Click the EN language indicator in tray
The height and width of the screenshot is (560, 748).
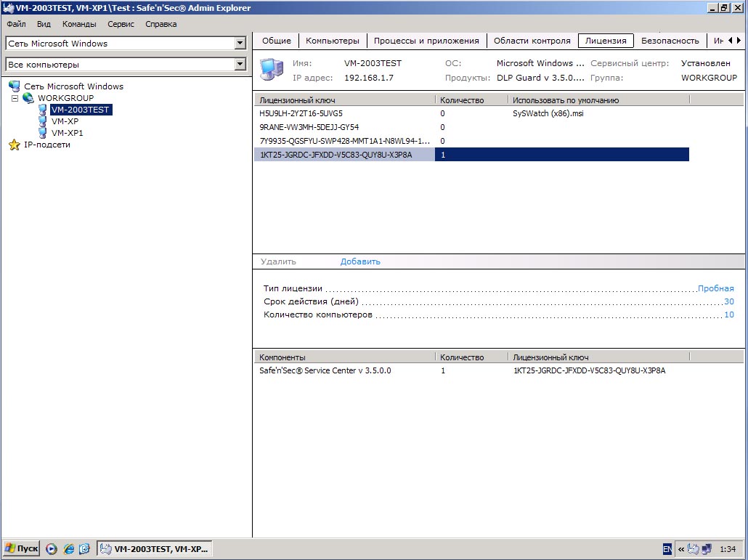(x=667, y=549)
